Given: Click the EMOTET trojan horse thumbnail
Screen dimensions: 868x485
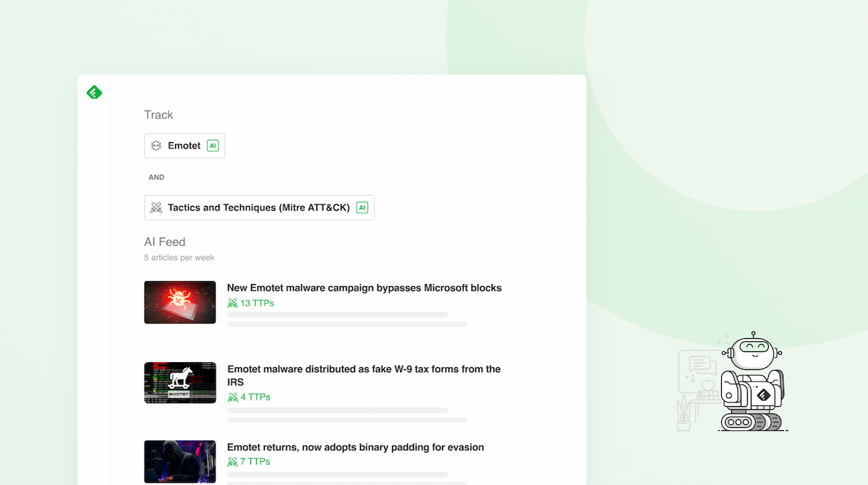Looking at the screenshot, I should [x=179, y=382].
